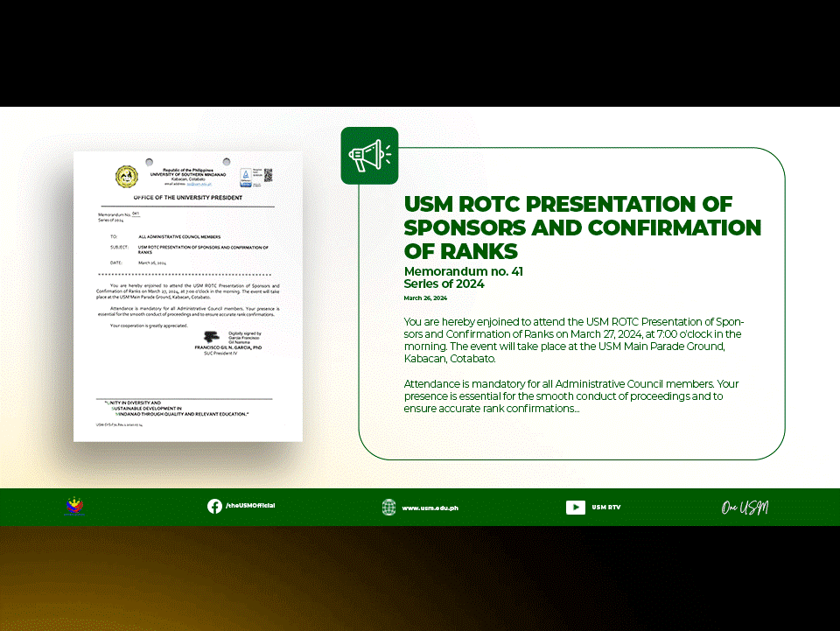
Task: Click the Memorandum no. 41 label
Action: point(463,271)
